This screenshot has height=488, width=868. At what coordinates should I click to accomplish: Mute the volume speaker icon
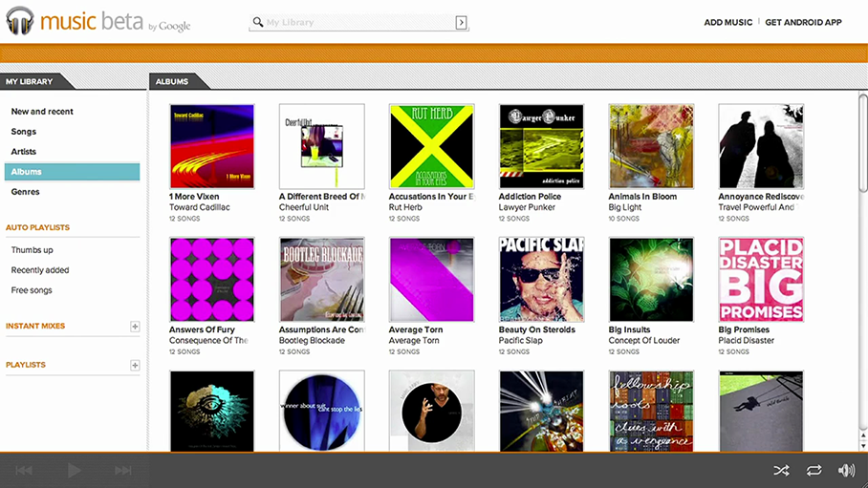point(846,470)
